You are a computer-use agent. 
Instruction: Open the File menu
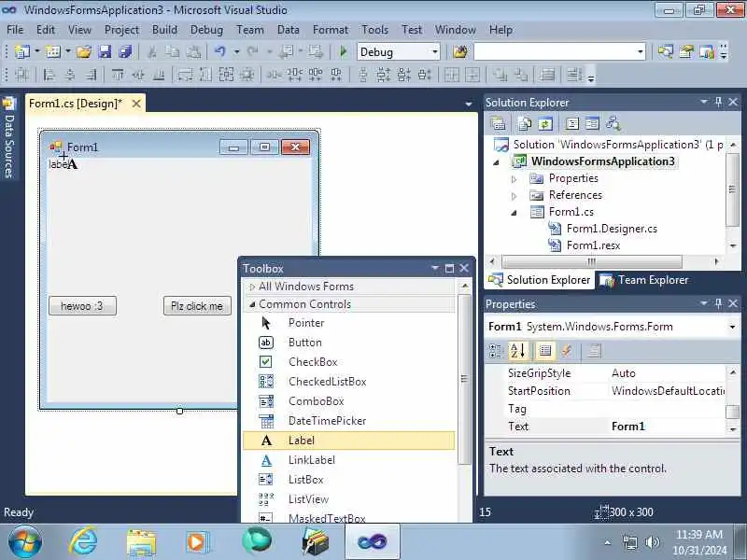point(15,30)
